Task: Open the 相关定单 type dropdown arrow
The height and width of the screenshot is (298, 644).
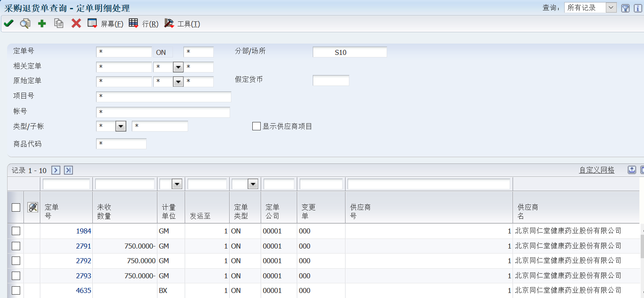Action: point(178,67)
